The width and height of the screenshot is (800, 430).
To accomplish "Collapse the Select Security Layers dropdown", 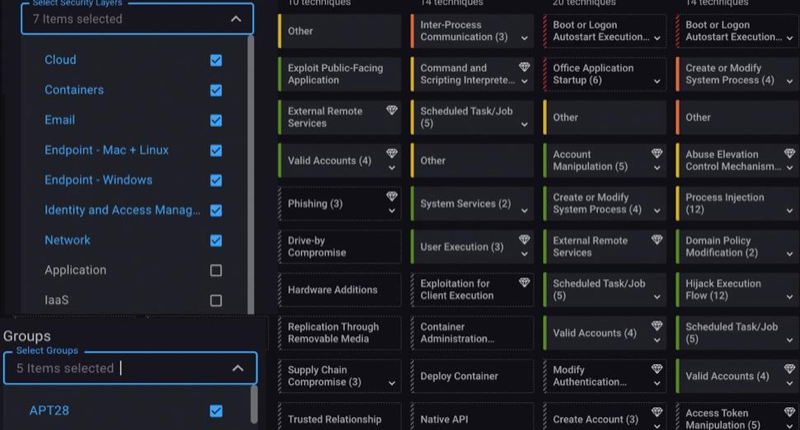I will point(236,19).
